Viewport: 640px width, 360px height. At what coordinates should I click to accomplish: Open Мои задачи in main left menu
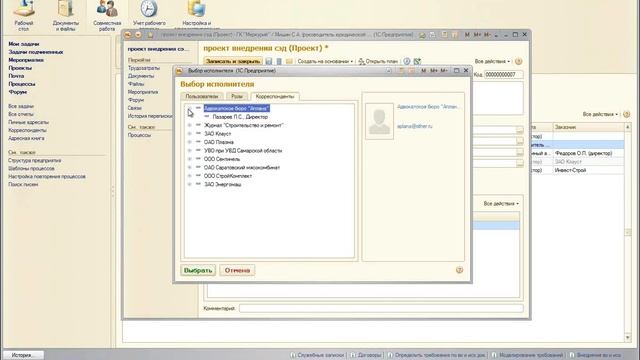(x=24, y=44)
